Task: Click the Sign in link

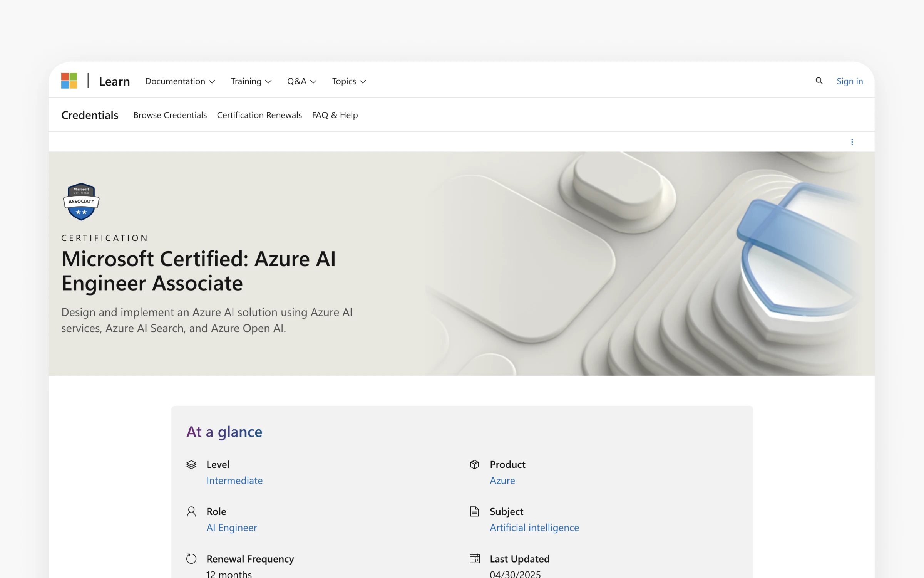Action: coord(850,81)
